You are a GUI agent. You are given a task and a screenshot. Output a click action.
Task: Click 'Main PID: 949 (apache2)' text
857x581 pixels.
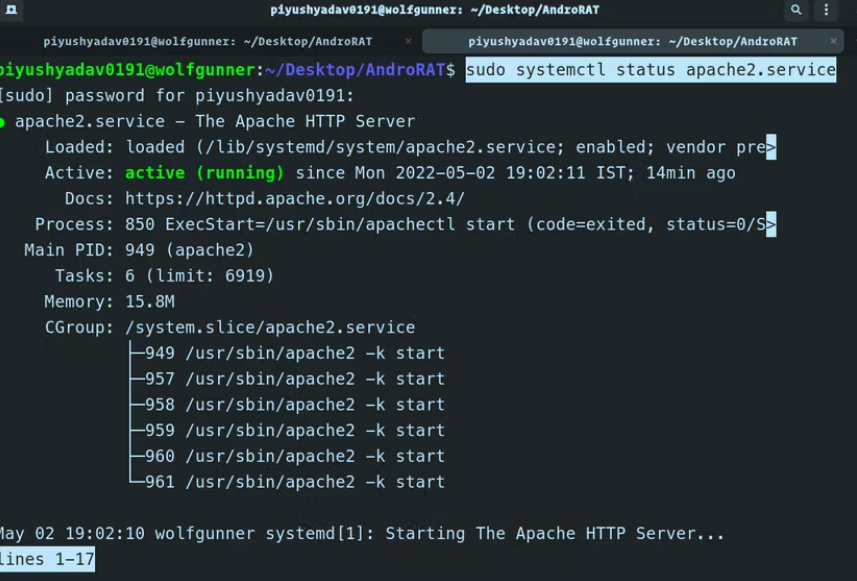(139, 250)
